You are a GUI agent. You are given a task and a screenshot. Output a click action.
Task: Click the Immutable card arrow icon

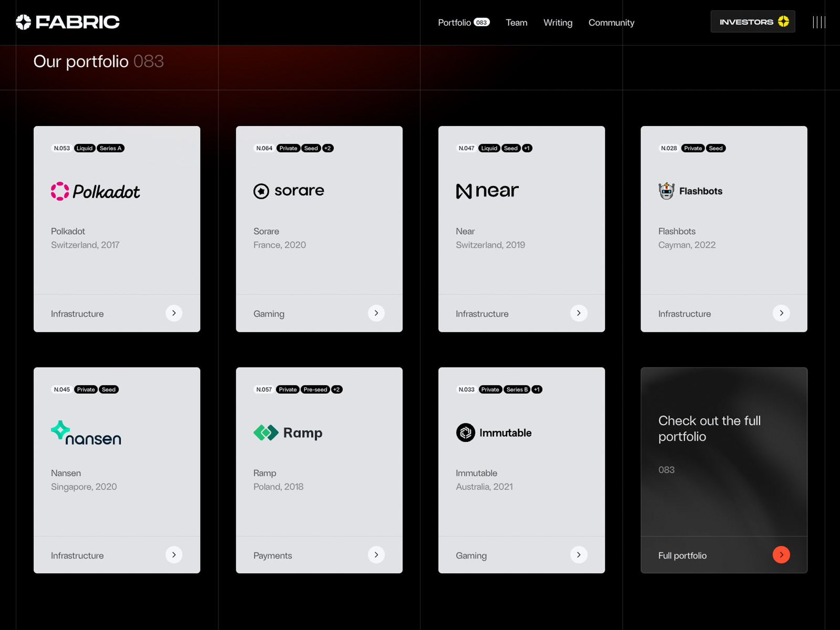(x=579, y=555)
